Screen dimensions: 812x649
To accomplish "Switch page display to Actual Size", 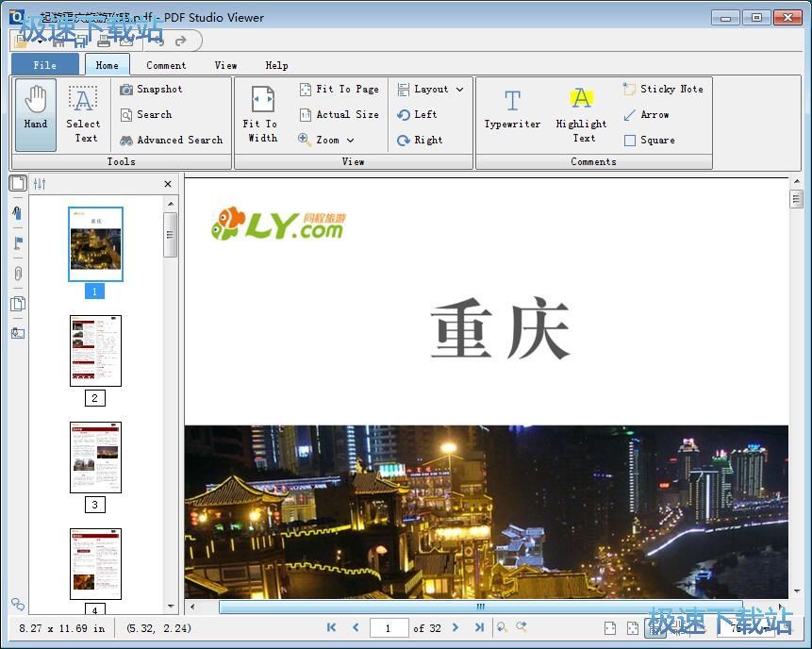I will (x=339, y=114).
